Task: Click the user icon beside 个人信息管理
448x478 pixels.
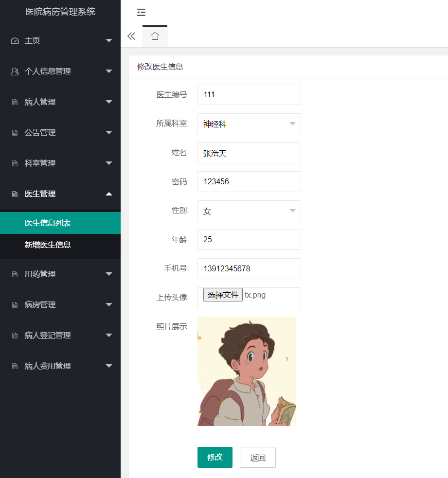Action: [x=15, y=71]
